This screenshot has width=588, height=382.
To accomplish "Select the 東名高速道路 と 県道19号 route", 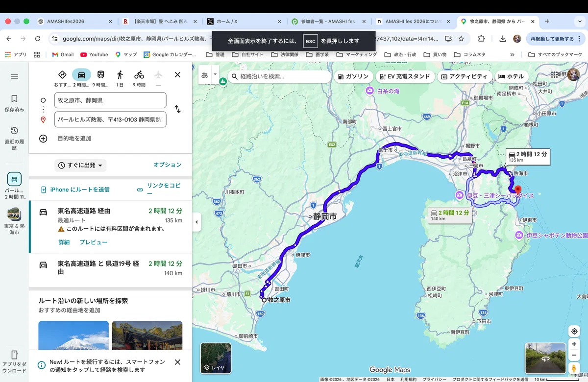I will click(x=110, y=268).
